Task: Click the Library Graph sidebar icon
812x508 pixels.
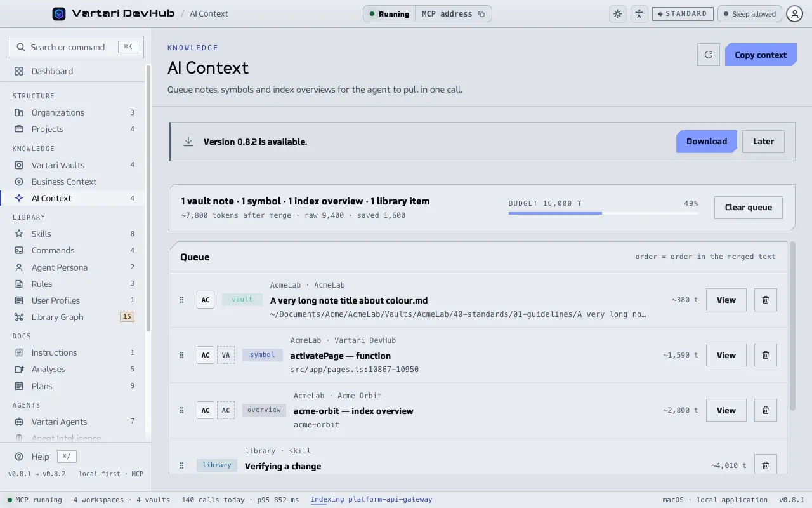Action: [x=19, y=317]
